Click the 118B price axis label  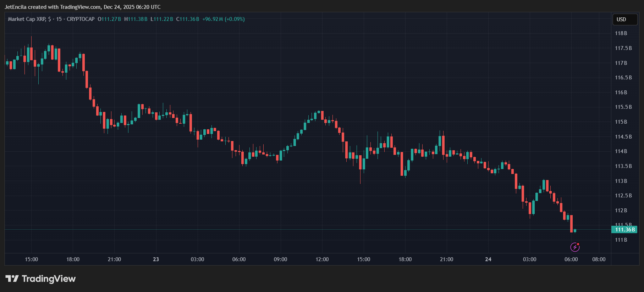tap(621, 33)
